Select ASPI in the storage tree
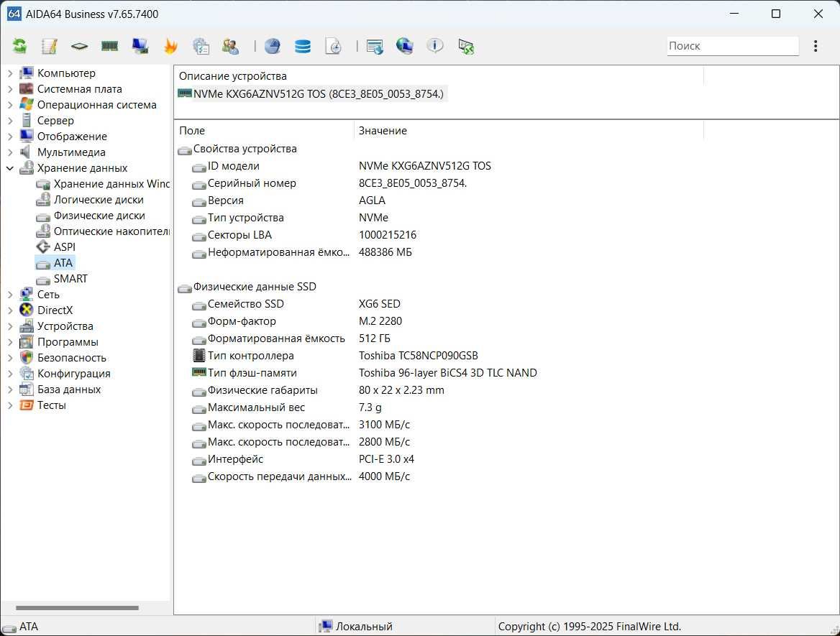840x636 pixels. (64, 246)
